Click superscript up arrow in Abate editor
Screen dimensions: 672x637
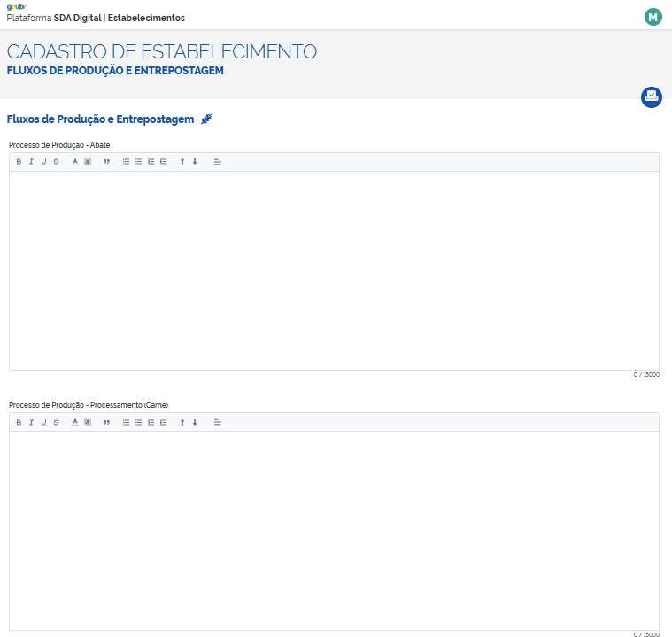182,162
